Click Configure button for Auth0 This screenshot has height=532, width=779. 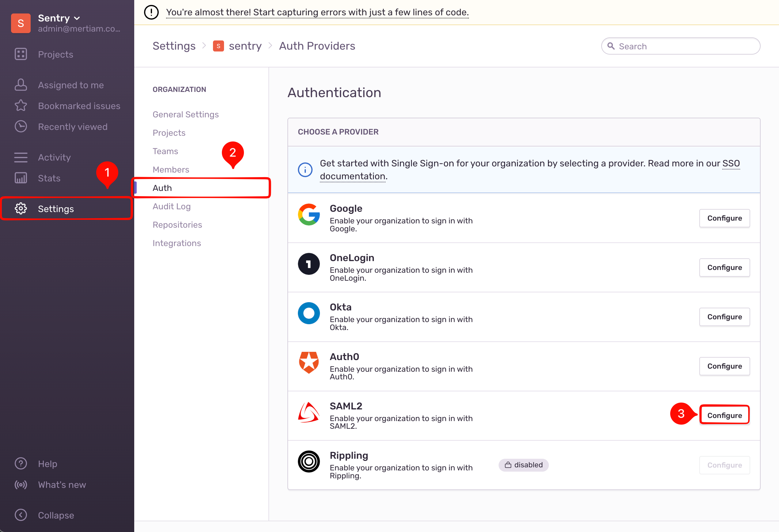[x=724, y=366]
